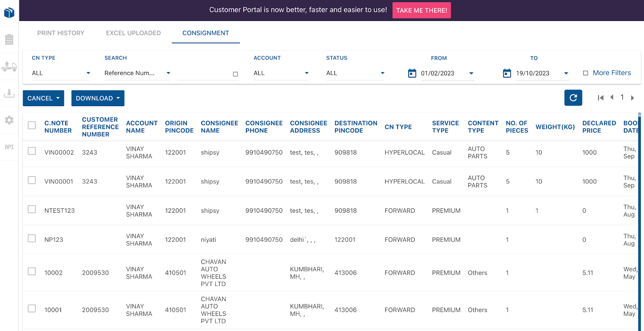Select the VIN00002 consignment checkbox
Image resolution: width=644 pixels, height=331 pixels.
coord(32,151)
